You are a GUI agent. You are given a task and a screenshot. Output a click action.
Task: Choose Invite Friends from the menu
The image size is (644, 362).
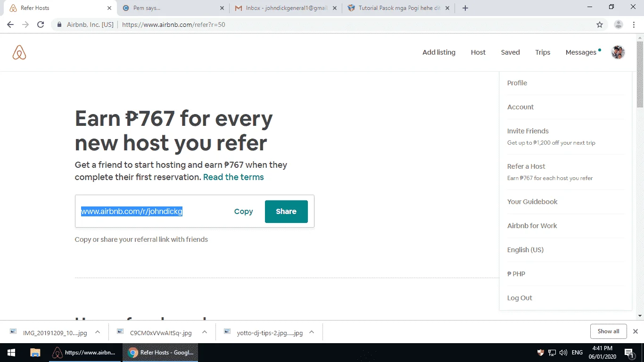pos(566,137)
